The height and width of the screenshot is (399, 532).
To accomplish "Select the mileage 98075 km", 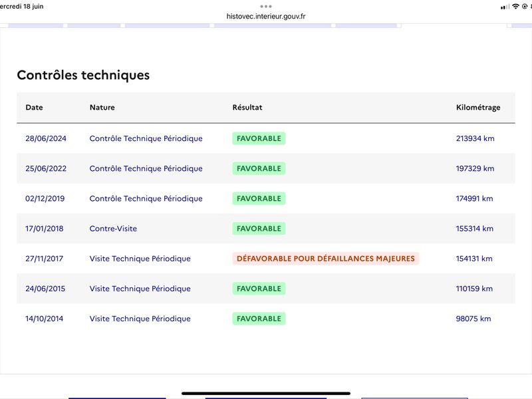I will coord(473,319).
